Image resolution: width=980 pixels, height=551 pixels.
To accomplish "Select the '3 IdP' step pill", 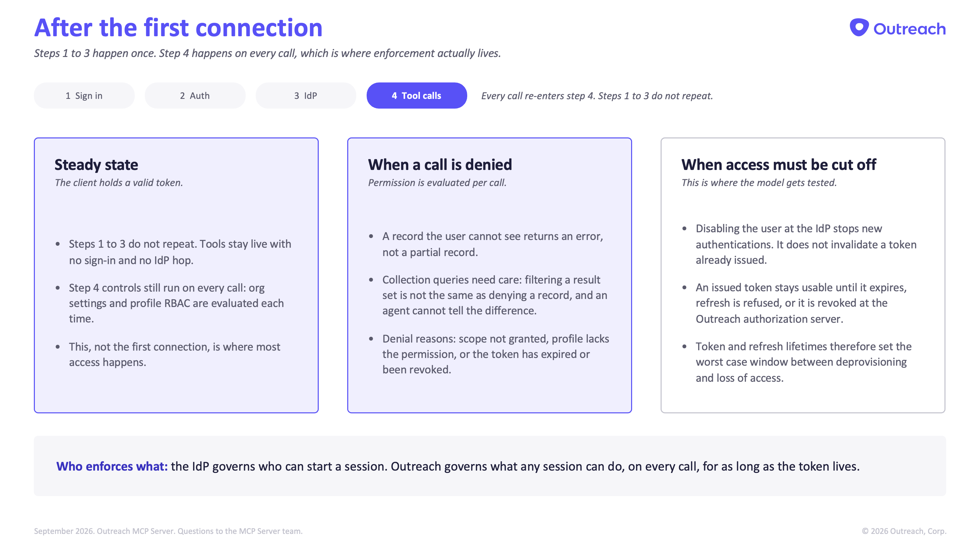I will 306,96.
